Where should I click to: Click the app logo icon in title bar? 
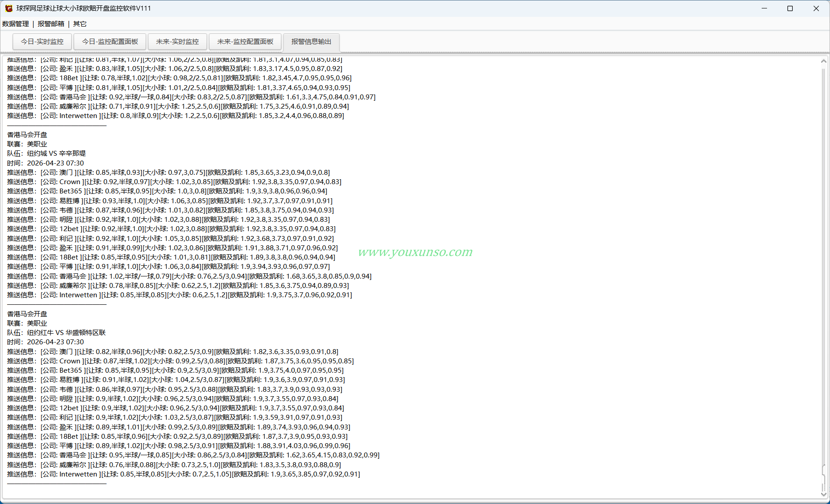pos(8,8)
